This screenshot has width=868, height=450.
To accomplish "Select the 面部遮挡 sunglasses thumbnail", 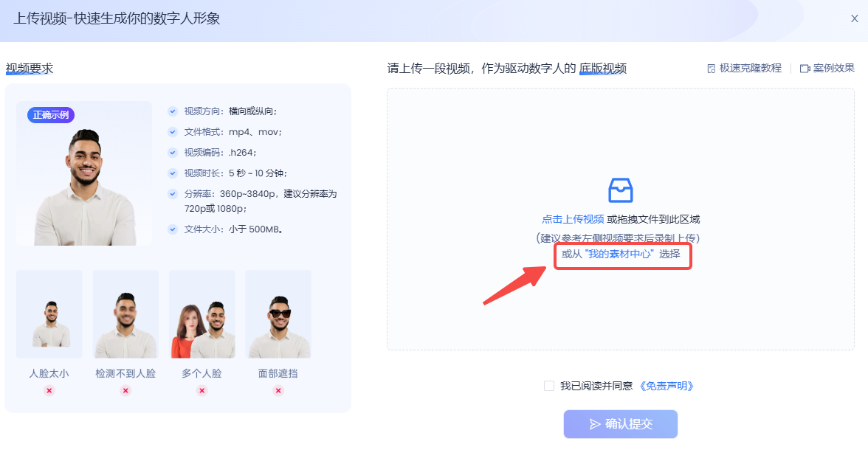I will pos(278,314).
